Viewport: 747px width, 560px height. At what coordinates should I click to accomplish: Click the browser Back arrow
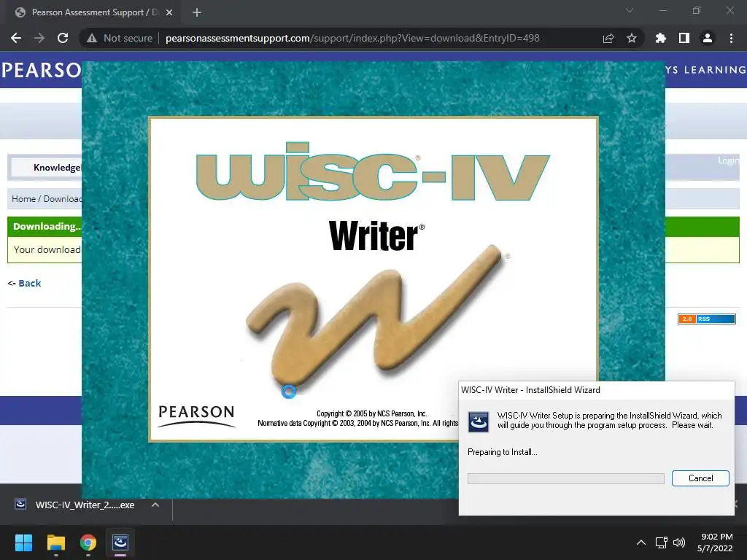click(x=16, y=38)
